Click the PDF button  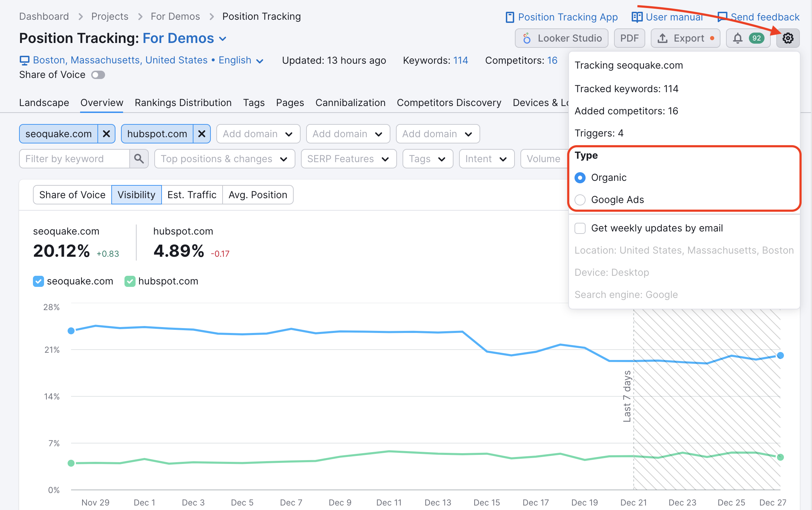click(629, 38)
